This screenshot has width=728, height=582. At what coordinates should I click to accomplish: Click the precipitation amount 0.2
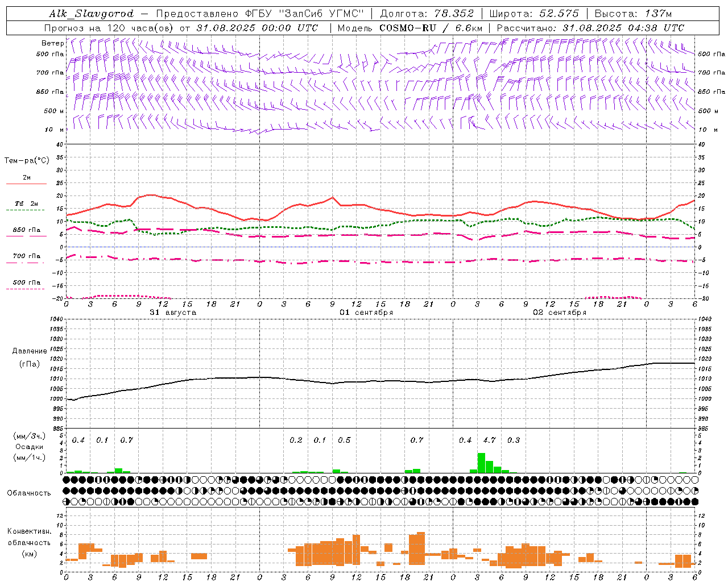[296, 440]
